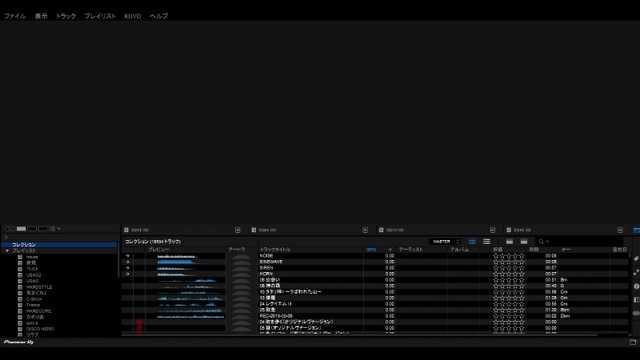This screenshot has width=640, height=360.
Task: Sort by トラックタイトル column header
Action: point(275,249)
